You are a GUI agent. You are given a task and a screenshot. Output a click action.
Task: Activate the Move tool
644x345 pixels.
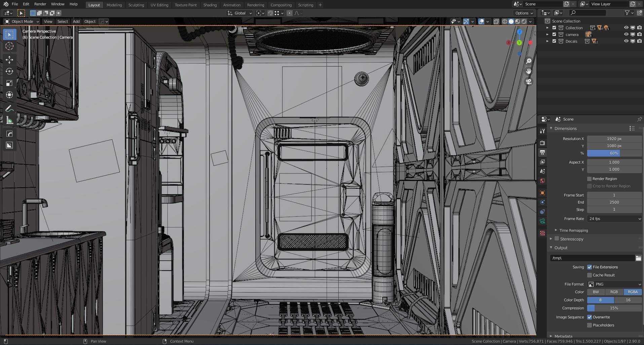tap(9, 60)
